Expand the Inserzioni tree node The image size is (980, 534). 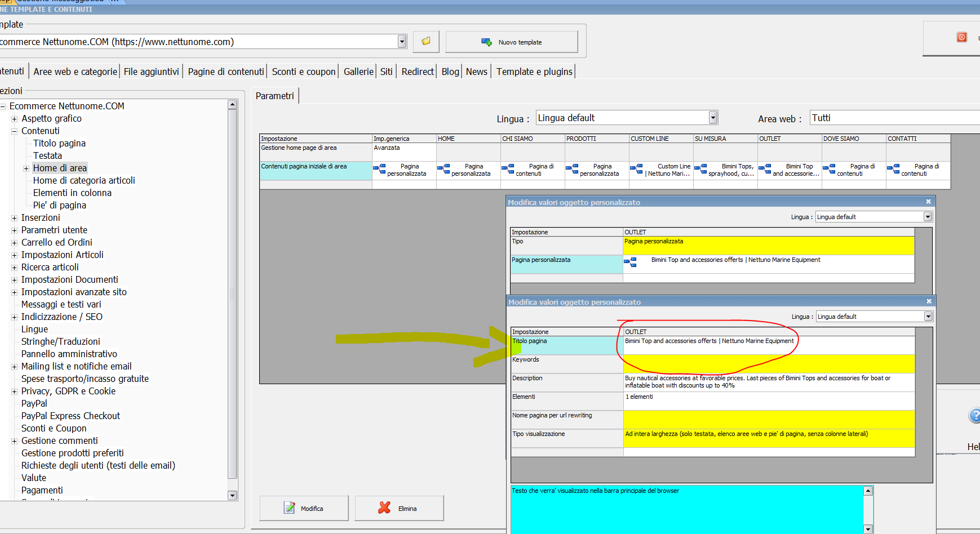pyautogui.click(x=14, y=218)
